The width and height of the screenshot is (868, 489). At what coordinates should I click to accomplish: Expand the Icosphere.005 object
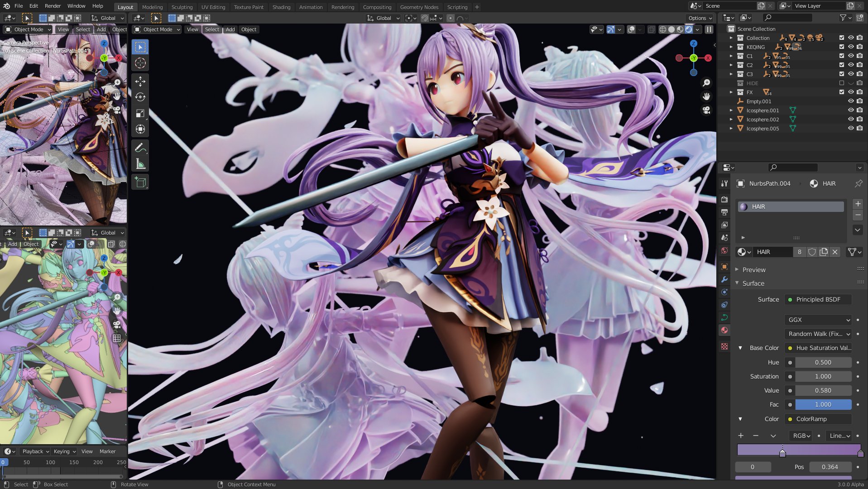coord(731,129)
